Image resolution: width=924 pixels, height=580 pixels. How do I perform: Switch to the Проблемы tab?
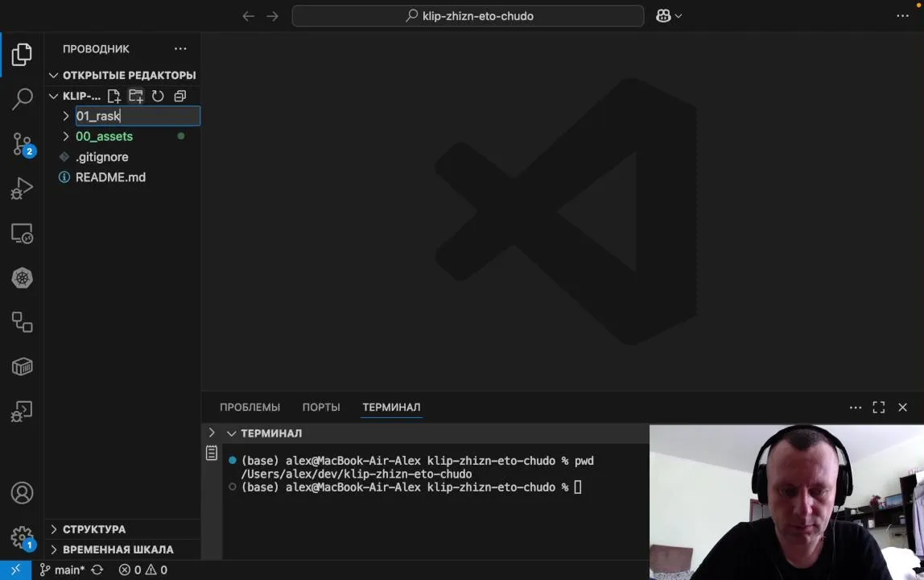point(250,408)
